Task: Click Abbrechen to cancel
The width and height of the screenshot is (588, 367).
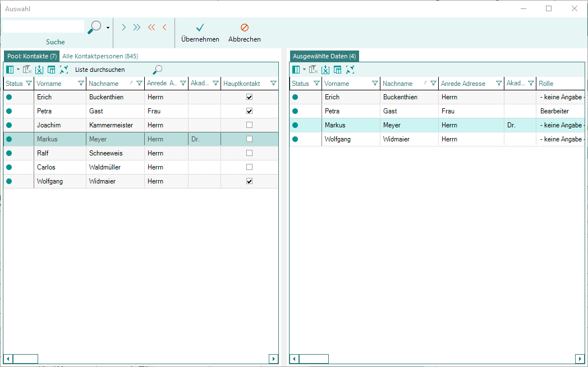Action: pyautogui.click(x=245, y=33)
